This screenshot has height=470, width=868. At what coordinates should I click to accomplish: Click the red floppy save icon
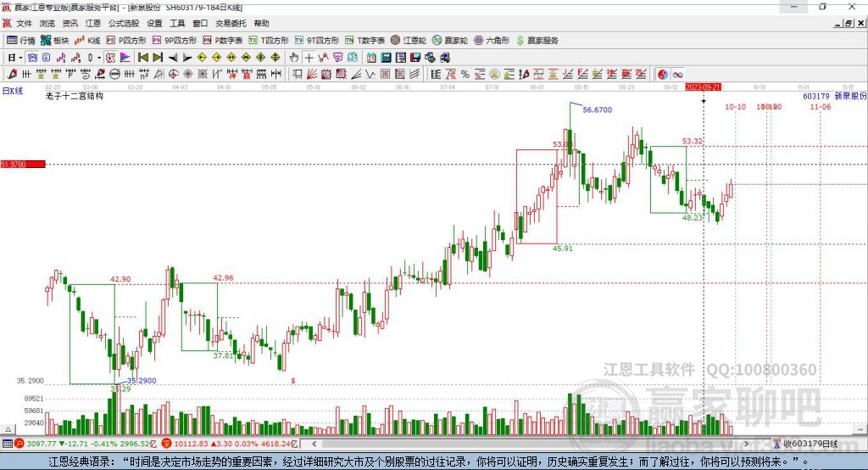(415, 58)
